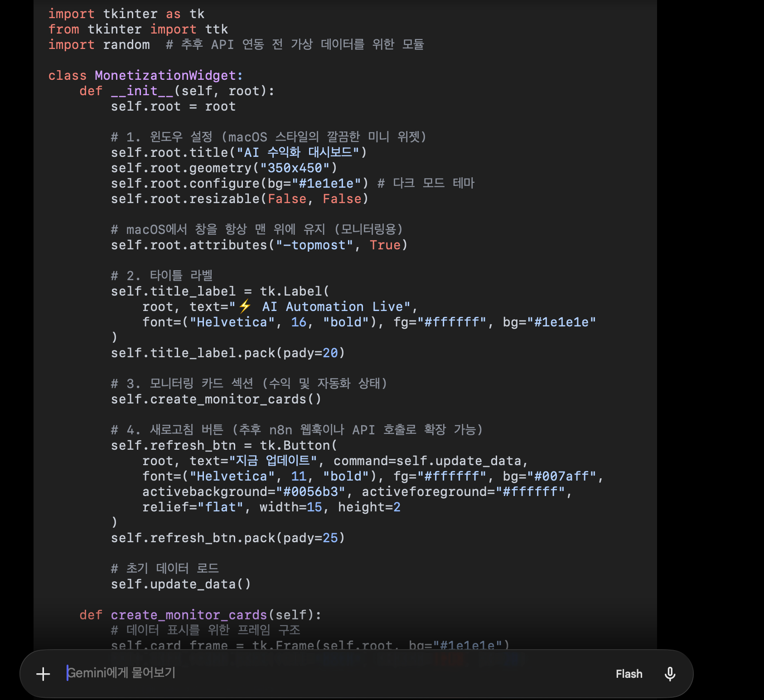Click the 'root, text="지금 업데이트"' line
Viewport: 764px width, 700px height.
[335, 461]
